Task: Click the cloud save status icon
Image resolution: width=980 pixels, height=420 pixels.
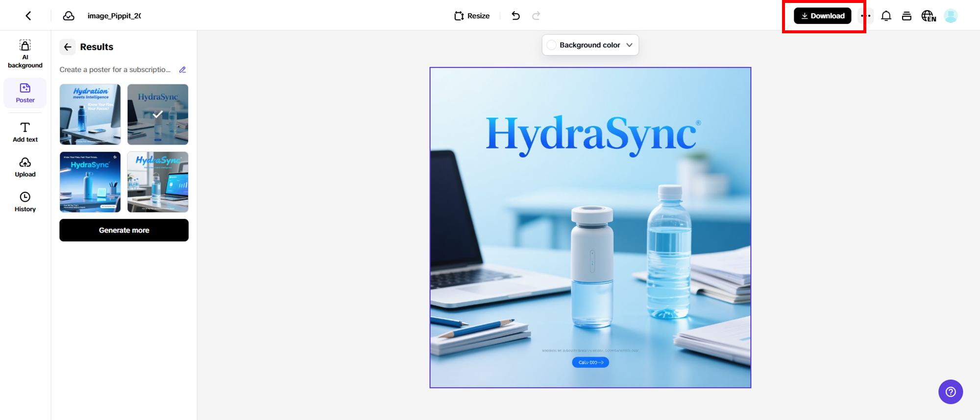Action: pos(69,16)
